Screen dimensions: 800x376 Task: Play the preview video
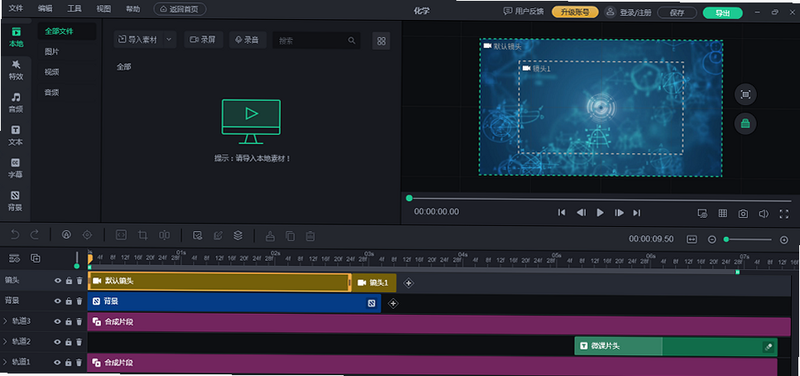tap(600, 213)
